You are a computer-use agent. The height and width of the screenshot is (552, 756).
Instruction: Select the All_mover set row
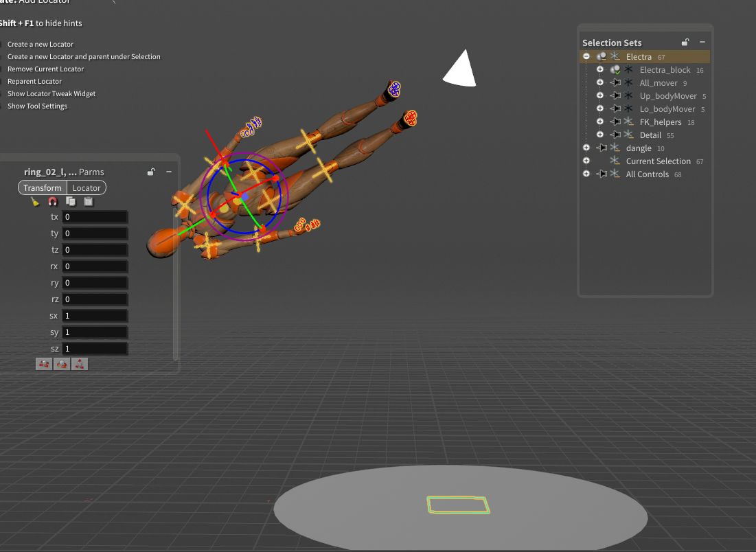[645, 83]
